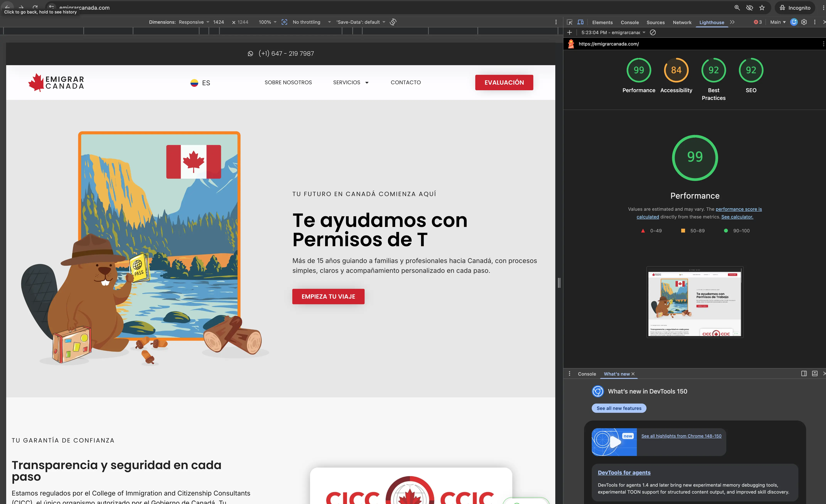Switch to the Elements tab
Viewport: 826px width, 504px height.
click(x=602, y=23)
